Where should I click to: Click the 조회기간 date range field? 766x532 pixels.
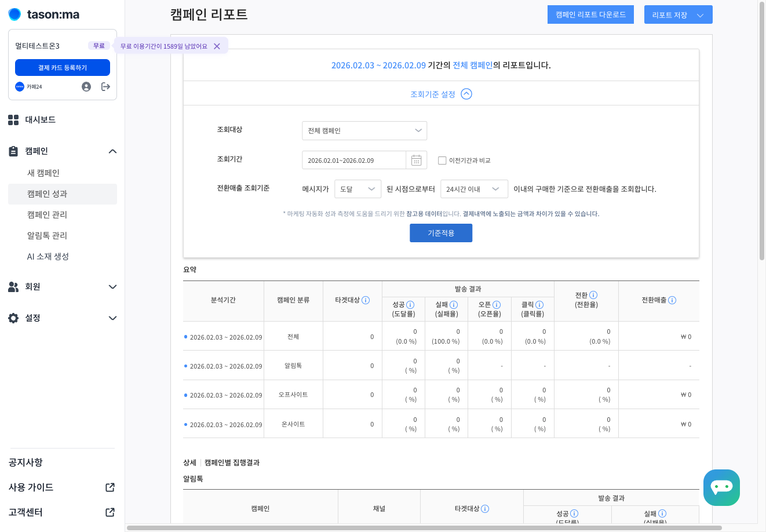point(354,160)
